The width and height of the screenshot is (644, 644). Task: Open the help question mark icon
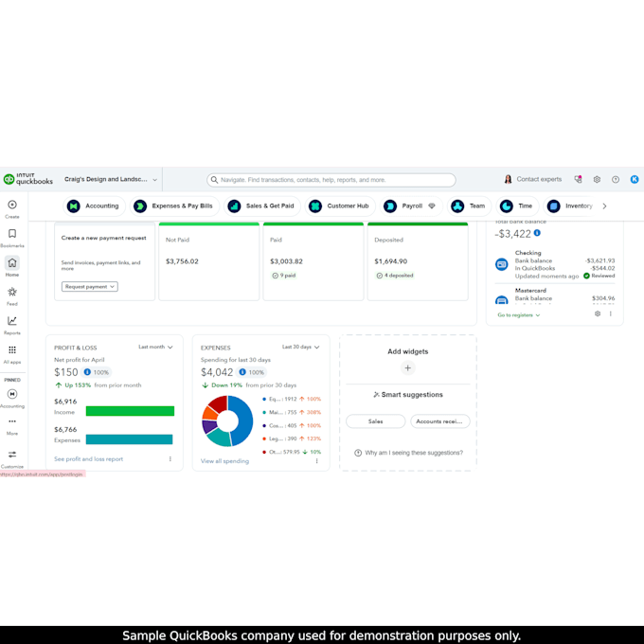pos(616,180)
